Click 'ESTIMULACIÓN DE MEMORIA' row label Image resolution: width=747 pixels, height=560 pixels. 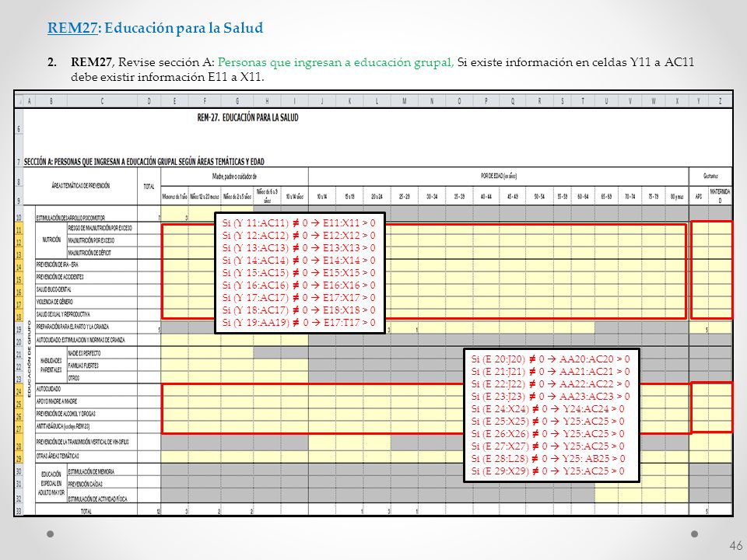[91, 472]
